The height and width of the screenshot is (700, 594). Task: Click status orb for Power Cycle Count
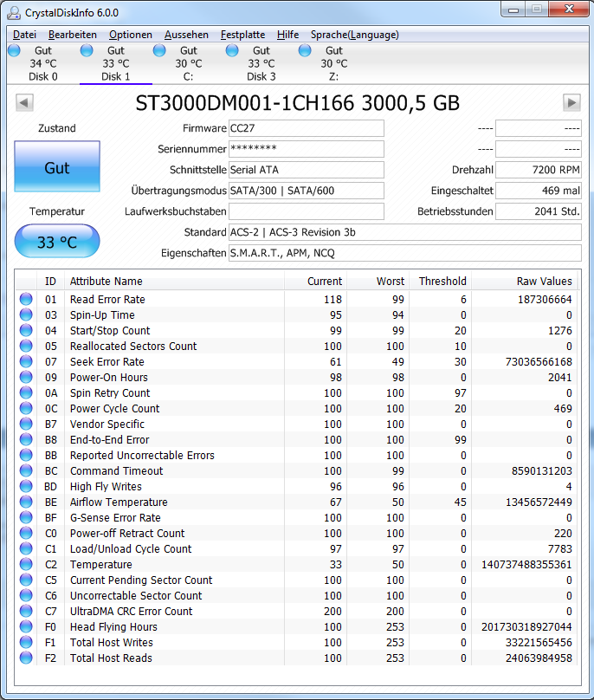(x=26, y=408)
